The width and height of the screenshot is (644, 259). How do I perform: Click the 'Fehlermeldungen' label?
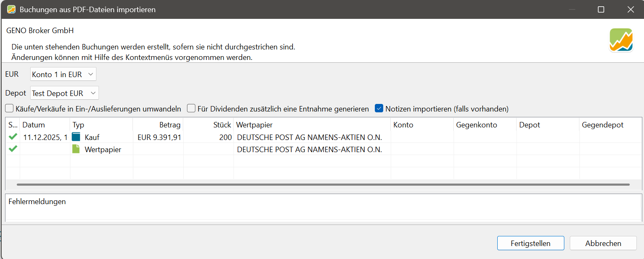pos(37,202)
